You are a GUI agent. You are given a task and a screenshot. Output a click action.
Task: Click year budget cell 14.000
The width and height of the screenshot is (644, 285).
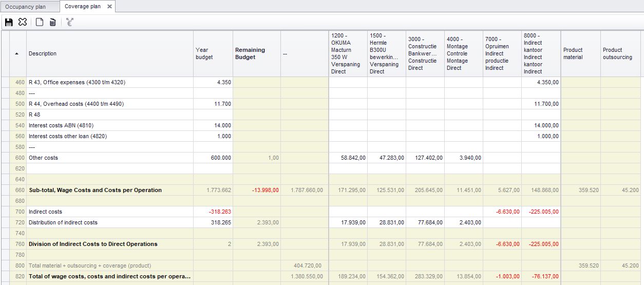[213, 125]
